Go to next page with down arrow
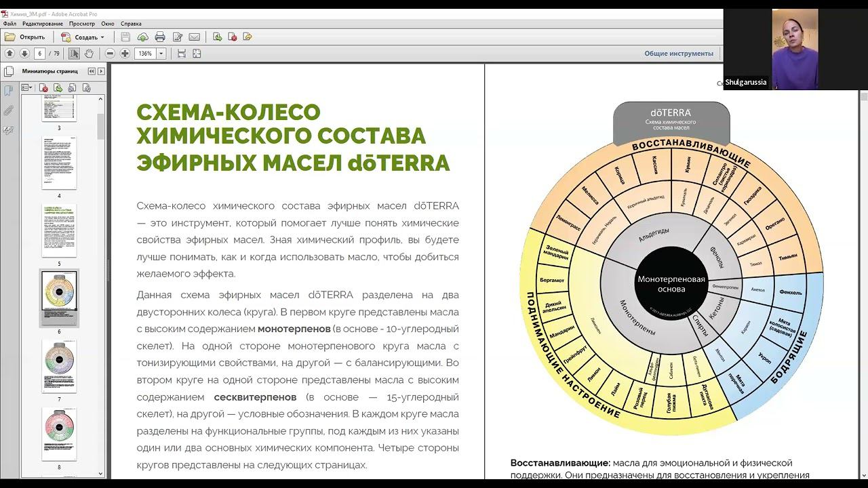The height and width of the screenshot is (488, 868). [24, 54]
